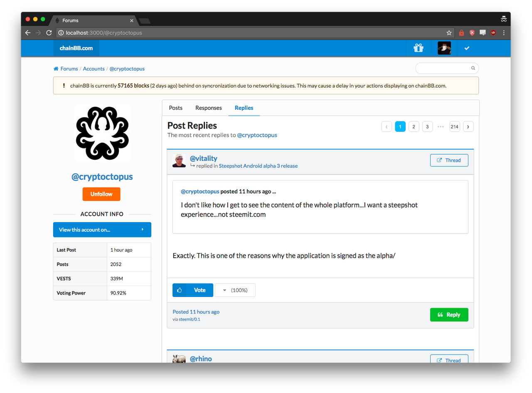Click the Forums browser tab
Viewport: 532px width, 393px height.
94,20
